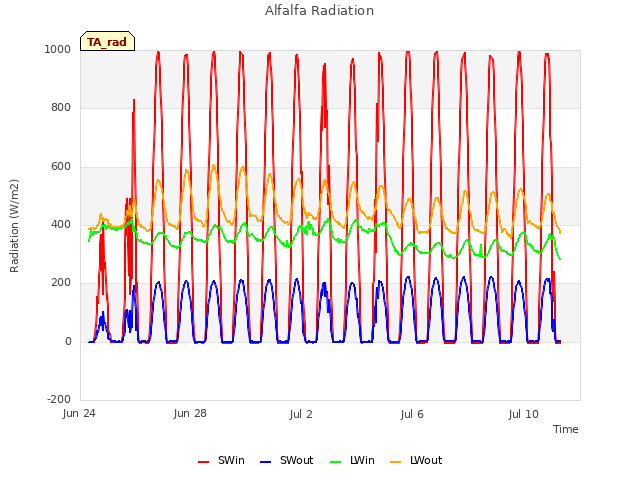Click the 0 y-axis tick label
This screenshot has width=640, height=480.
pos(68,342)
